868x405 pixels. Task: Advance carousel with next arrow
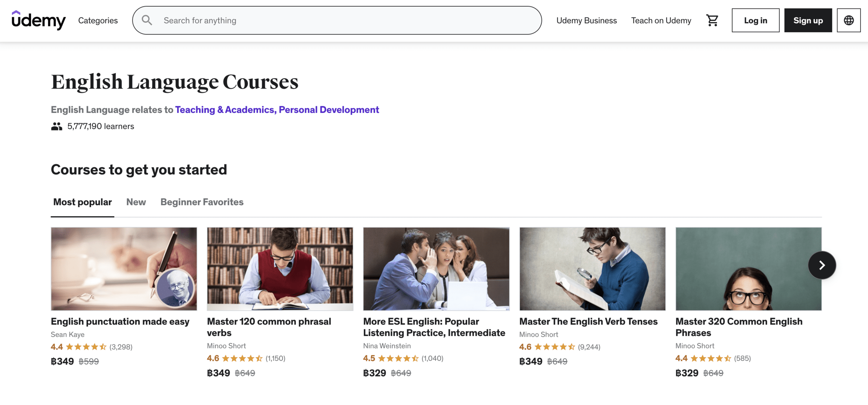pos(822,265)
